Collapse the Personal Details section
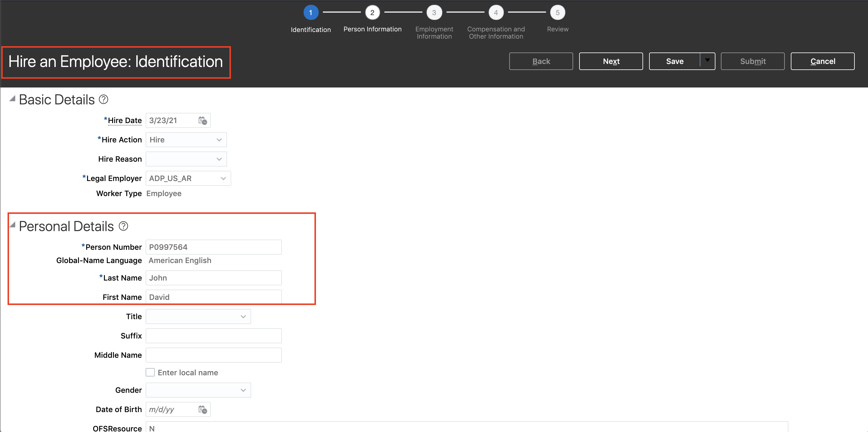Screen dimensions: 868x432 (x=12, y=225)
